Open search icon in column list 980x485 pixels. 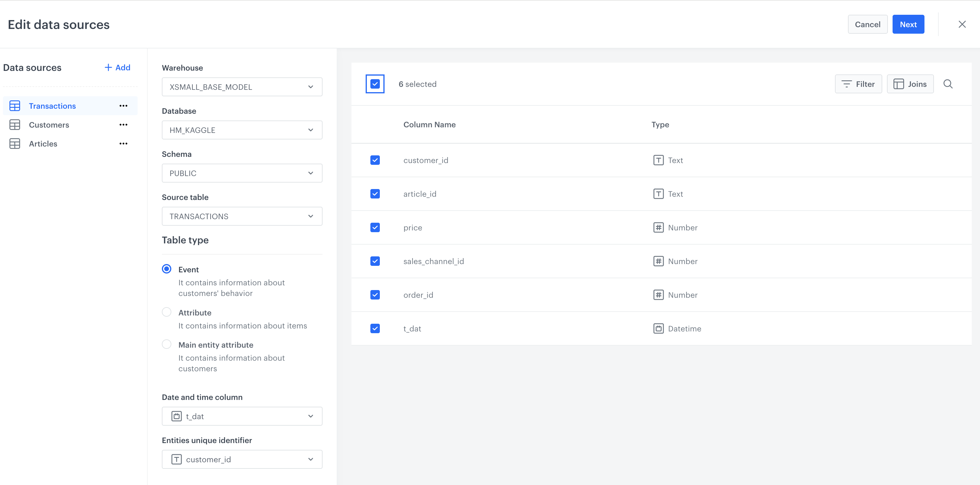[x=948, y=84]
